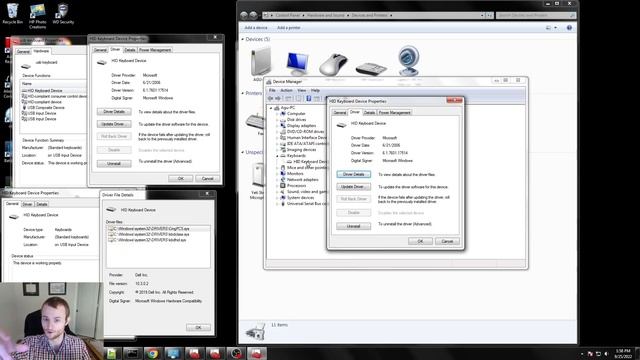Image resolution: width=640 pixels, height=360 pixels.
Task: Open WD Security desktop icon
Action: (x=63, y=13)
